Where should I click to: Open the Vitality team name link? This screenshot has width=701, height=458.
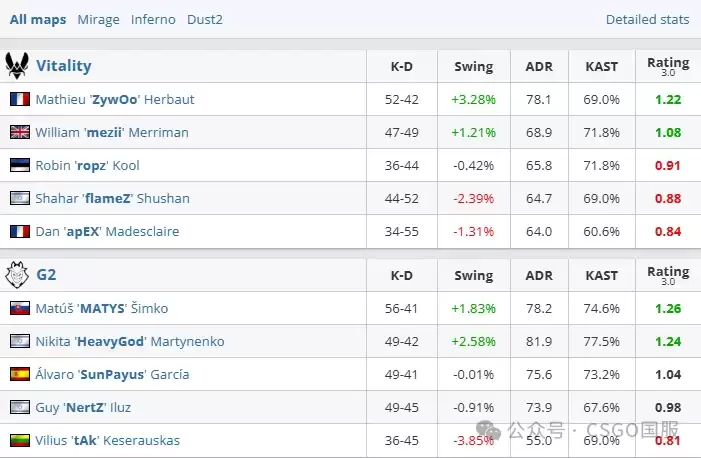(63, 66)
